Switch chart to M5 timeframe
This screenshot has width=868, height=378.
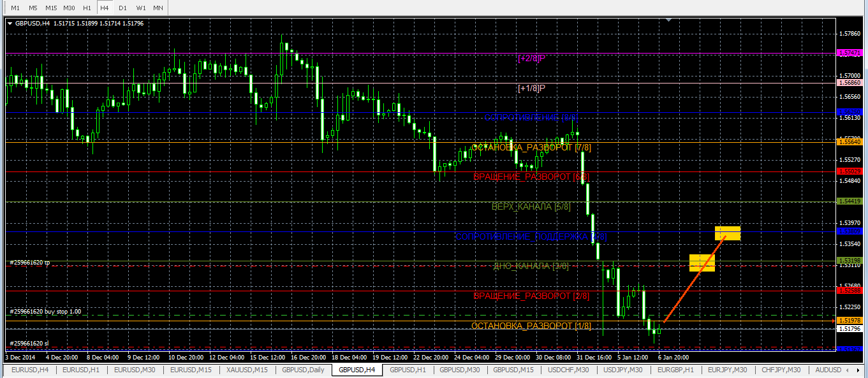(33, 8)
